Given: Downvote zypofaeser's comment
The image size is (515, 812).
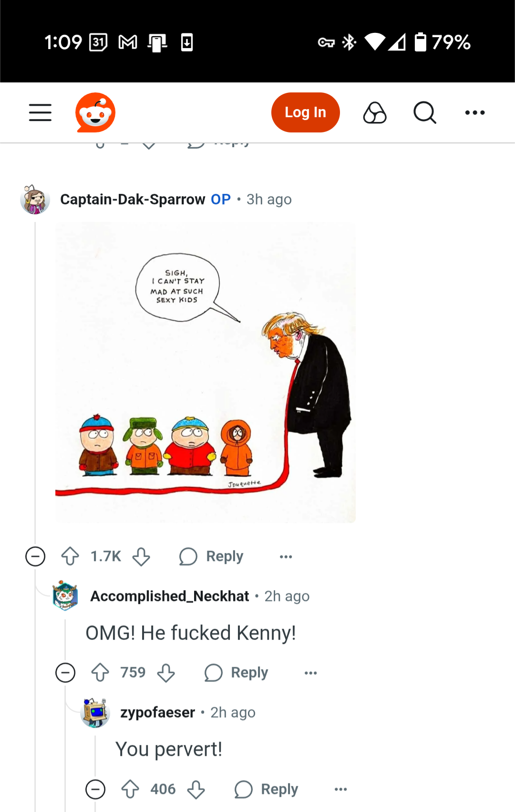Looking at the screenshot, I should (196, 789).
